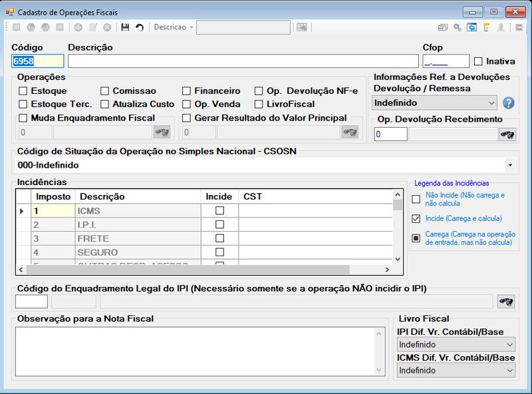
Task: Click the IPI Enquadramento Legal search icon
Action: (506, 301)
